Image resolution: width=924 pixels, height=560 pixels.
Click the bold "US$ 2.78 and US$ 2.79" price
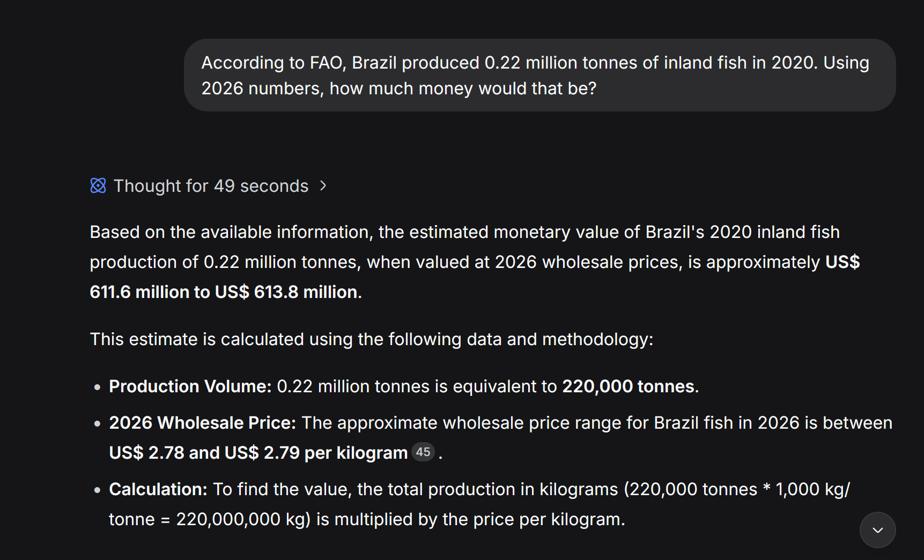tap(204, 453)
